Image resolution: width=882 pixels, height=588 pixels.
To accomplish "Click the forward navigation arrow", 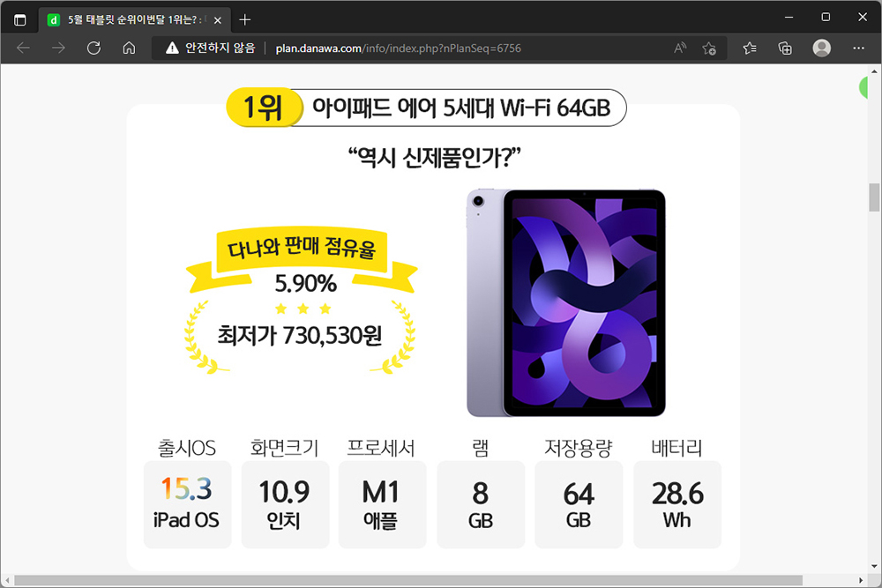I will (x=58, y=48).
